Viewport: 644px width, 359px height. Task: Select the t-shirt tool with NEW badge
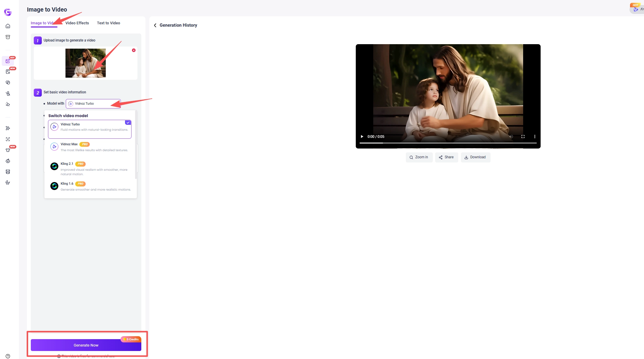pos(8,150)
